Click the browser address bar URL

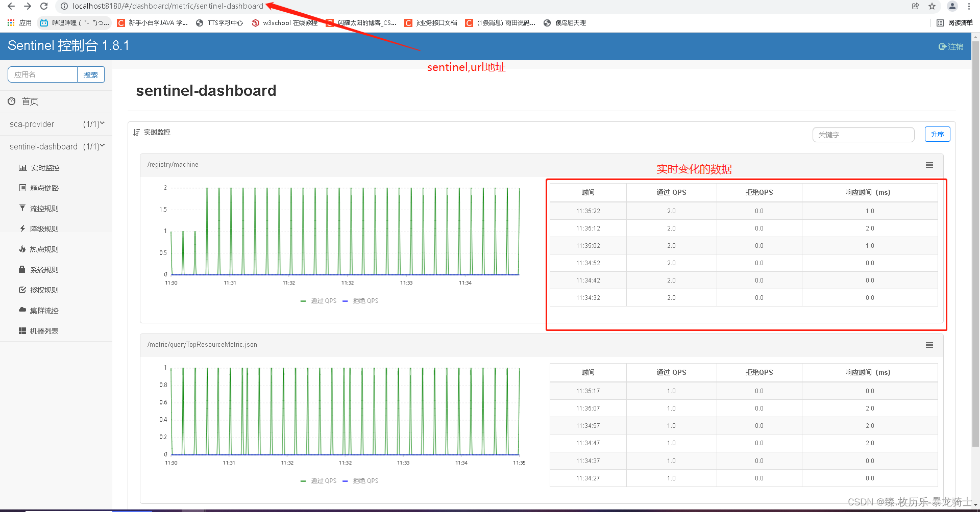coord(168,6)
